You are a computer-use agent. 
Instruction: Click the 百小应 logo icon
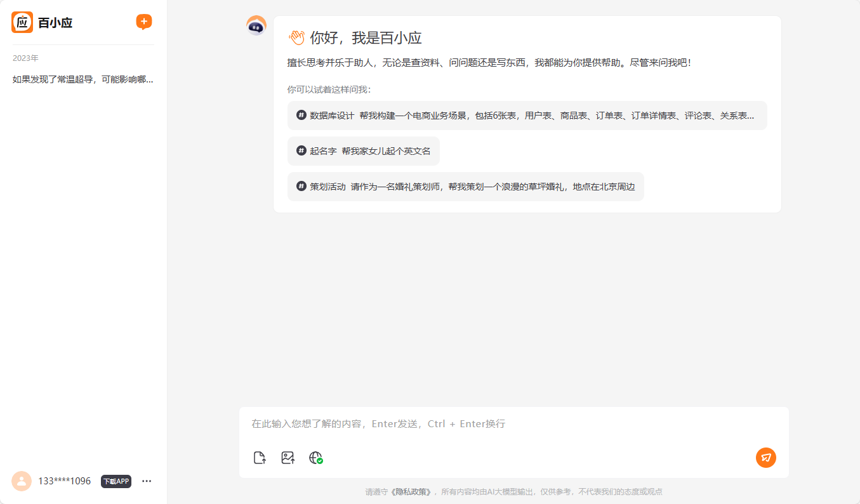(x=22, y=22)
